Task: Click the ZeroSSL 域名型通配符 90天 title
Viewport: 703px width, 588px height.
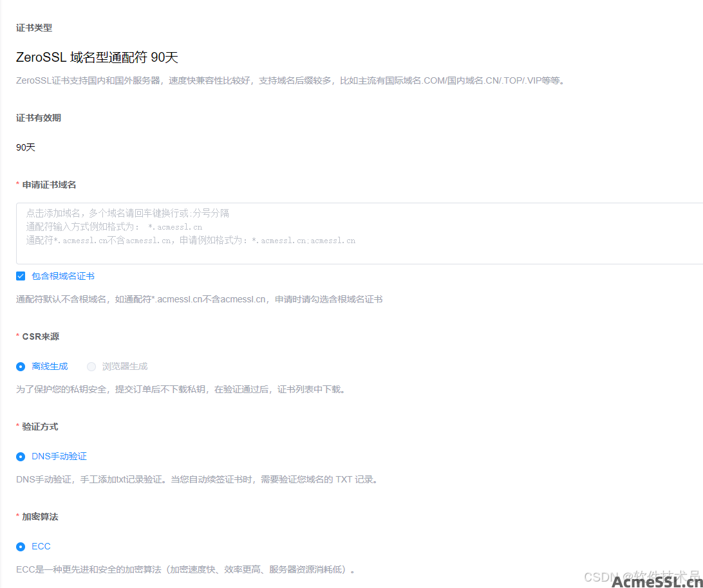Action: click(x=97, y=57)
